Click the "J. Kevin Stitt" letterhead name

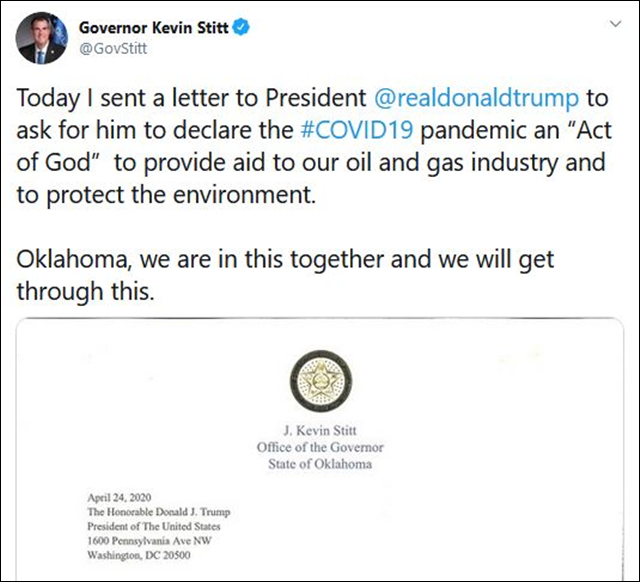319,432
